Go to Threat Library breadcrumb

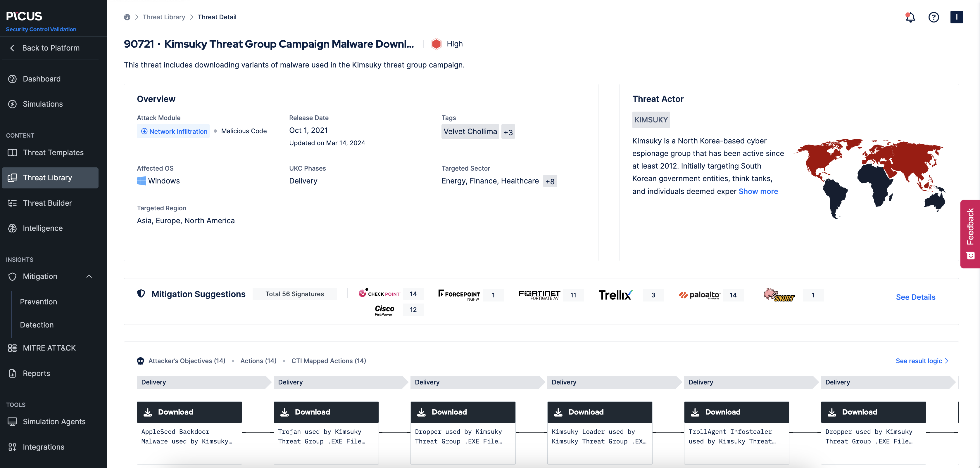(x=164, y=17)
